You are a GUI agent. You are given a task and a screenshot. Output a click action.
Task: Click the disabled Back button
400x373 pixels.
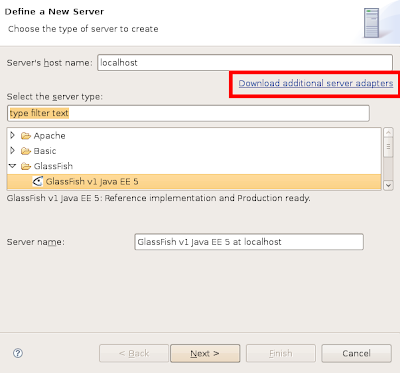[x=134, y=353]
